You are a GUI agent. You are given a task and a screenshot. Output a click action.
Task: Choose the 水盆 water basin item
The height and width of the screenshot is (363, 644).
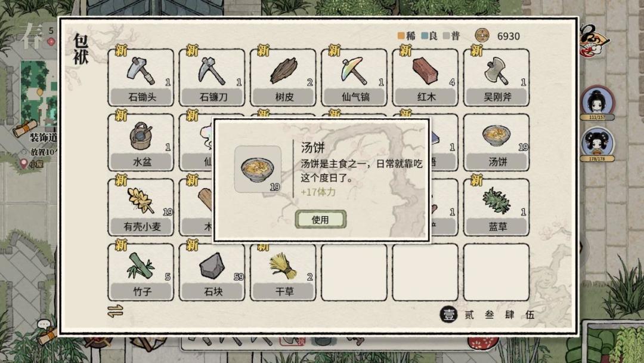point(141,142)
